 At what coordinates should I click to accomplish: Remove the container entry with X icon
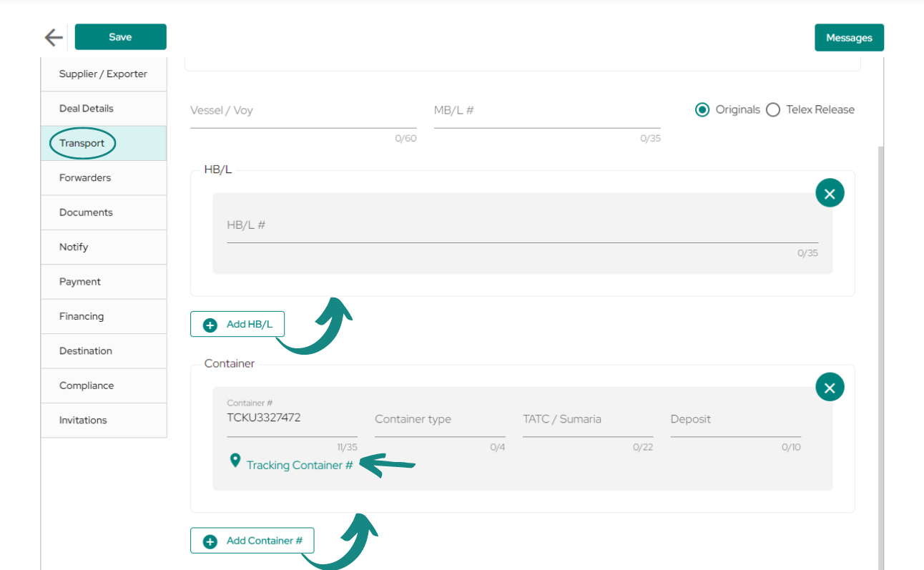[x=830, y=387]
